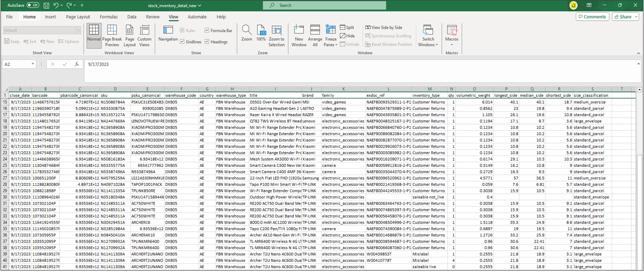The image size is (644, 272).
Task: Click in the Search box
Action: coord(324,5)
